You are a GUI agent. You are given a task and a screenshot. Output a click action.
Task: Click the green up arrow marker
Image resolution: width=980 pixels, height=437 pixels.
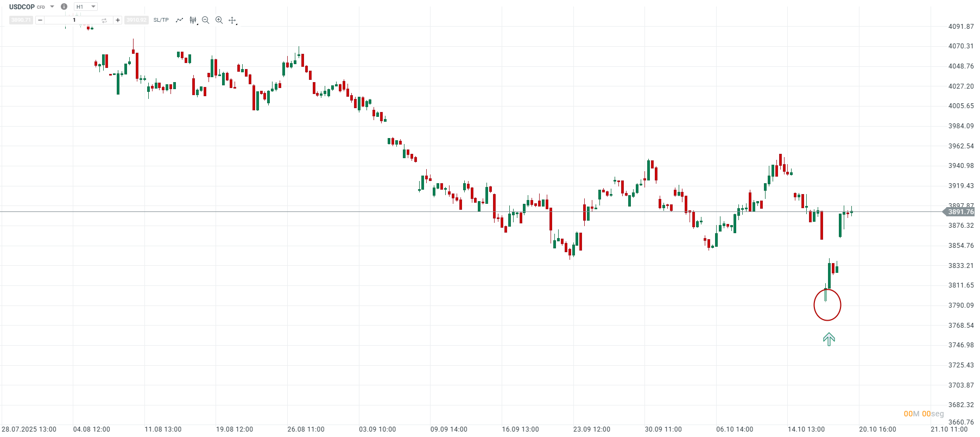point(829,340)
